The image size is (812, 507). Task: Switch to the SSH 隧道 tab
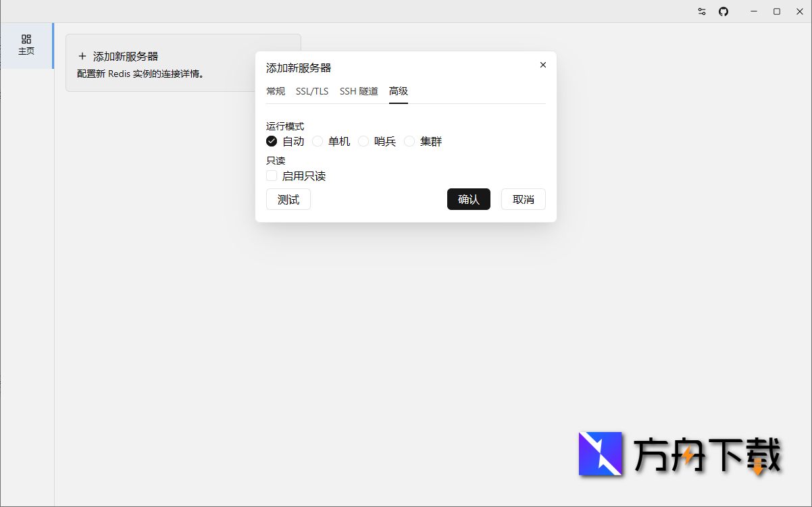(358, 90)
